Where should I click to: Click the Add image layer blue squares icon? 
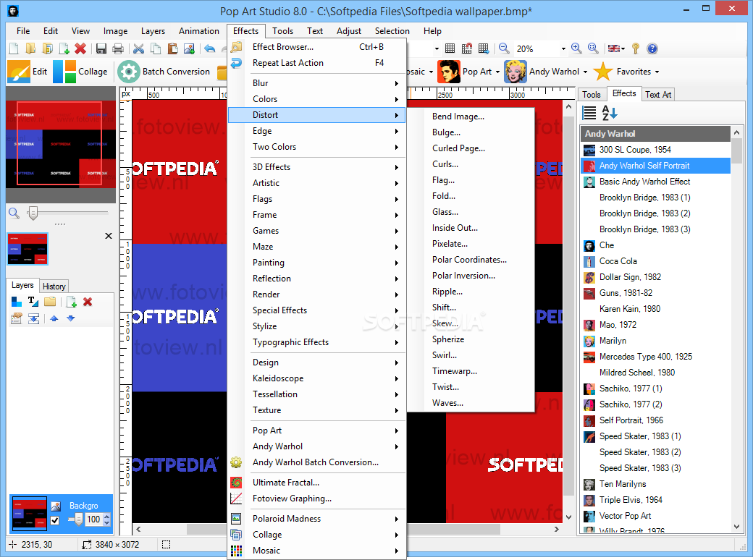17,302
